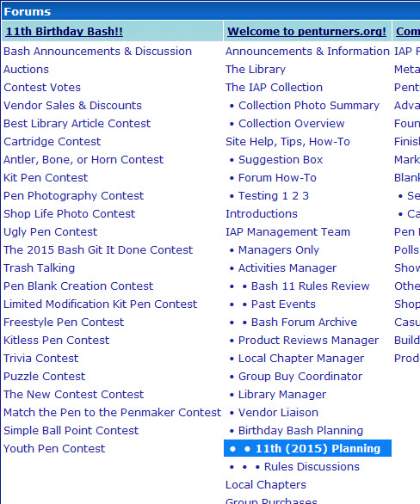Open Rules Discussions nested subforum
The image size is (420, 504).
tap(312, 467)
